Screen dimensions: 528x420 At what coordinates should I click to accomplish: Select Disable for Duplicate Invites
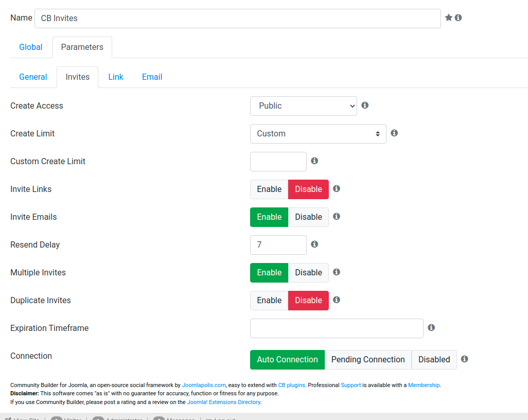pos(308,301)
